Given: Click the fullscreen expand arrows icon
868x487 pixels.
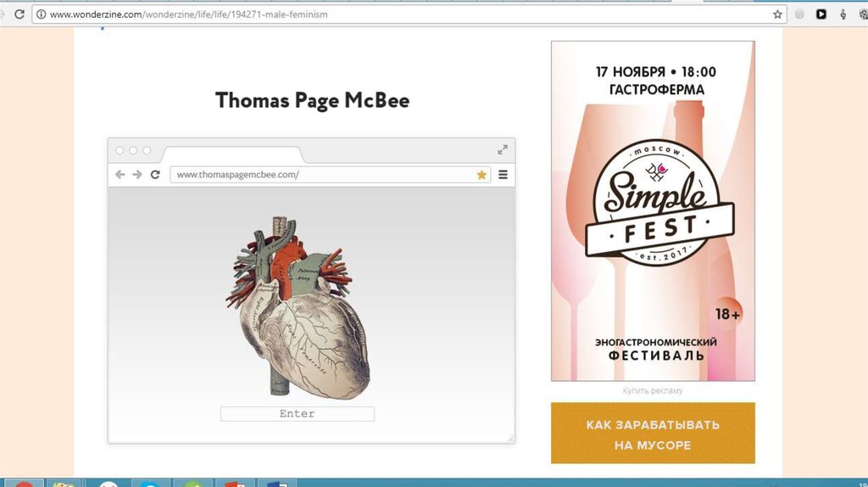Looking at the screenshot, I should 503,150.
